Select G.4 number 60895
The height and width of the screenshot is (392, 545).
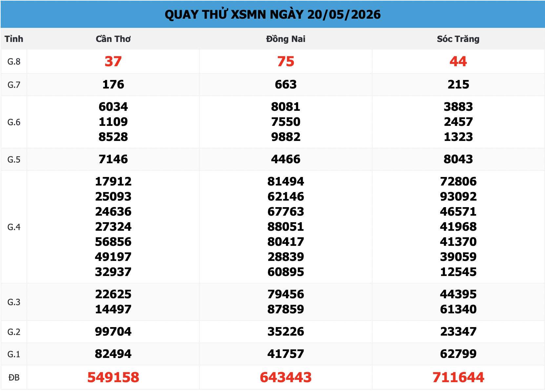(286, 272)
